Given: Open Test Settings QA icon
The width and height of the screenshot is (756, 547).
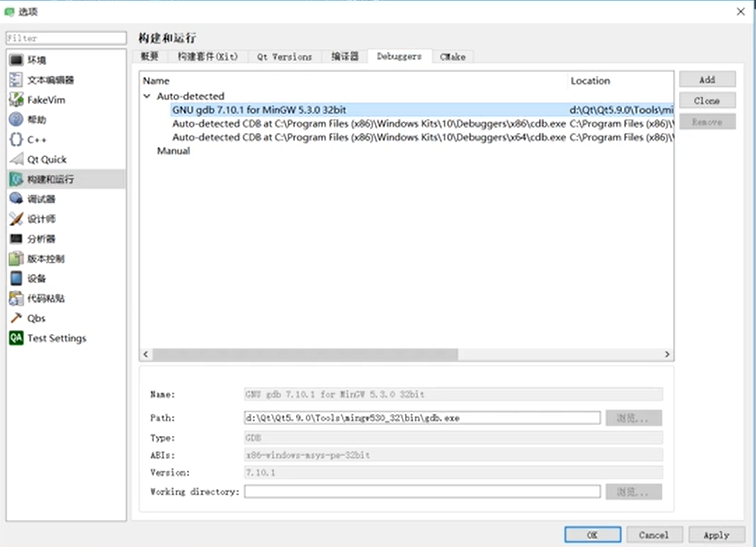Looking at the screenshot, I should tap(16, 338).
